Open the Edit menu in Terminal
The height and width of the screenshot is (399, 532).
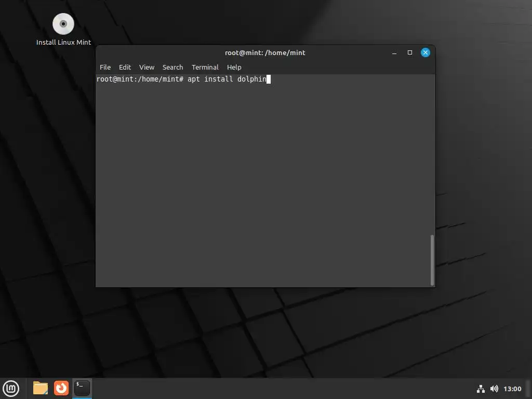click(x=125, y=67)
